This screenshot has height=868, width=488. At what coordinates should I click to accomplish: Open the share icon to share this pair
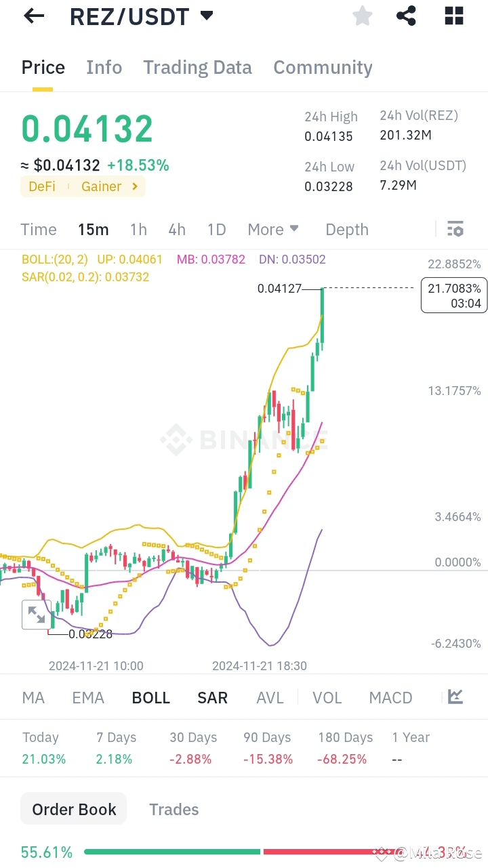coord(406,16)
